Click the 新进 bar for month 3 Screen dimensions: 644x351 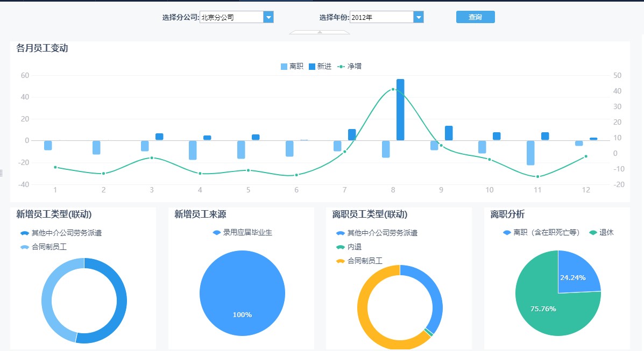tap(159, 137)
